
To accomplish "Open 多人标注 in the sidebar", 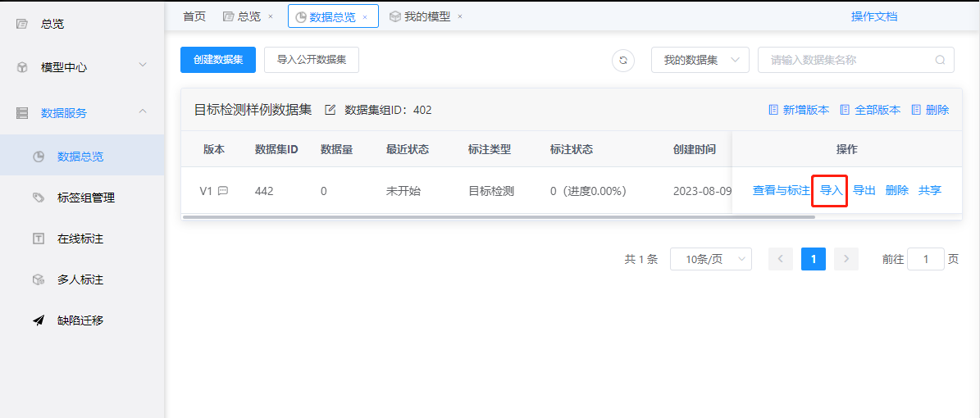I will point(82,280).
